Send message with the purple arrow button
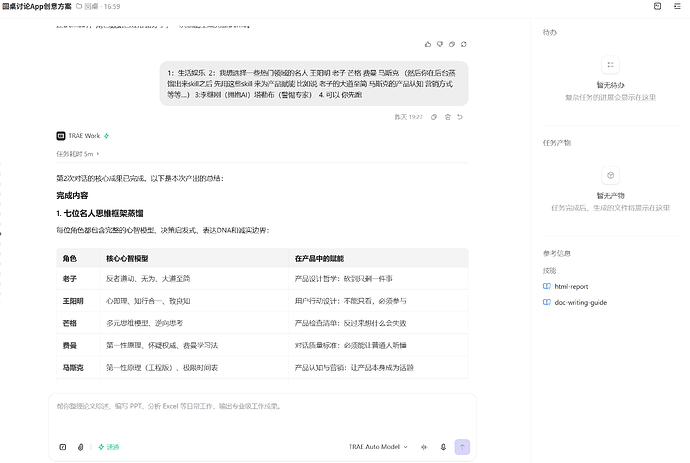The image size is (690, 463). [x=462, y=447]
